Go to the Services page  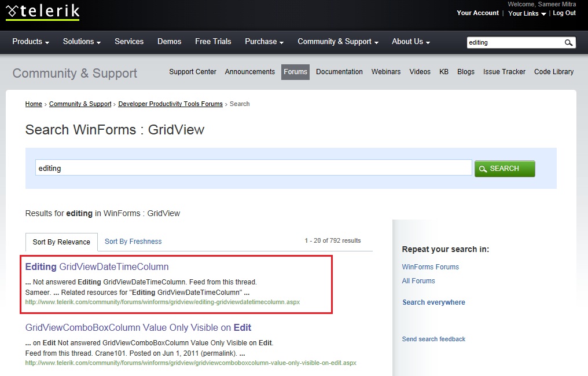(x=129, y=42)
